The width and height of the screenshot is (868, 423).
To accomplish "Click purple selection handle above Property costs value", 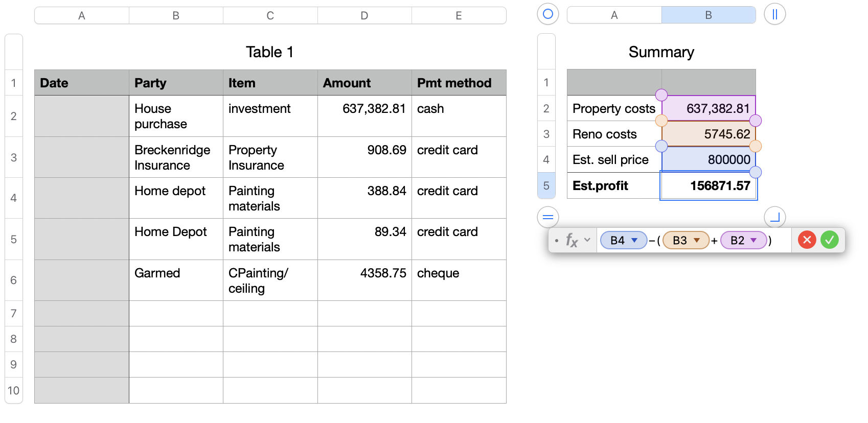I will pyautogui.click(x=661, y=95).
